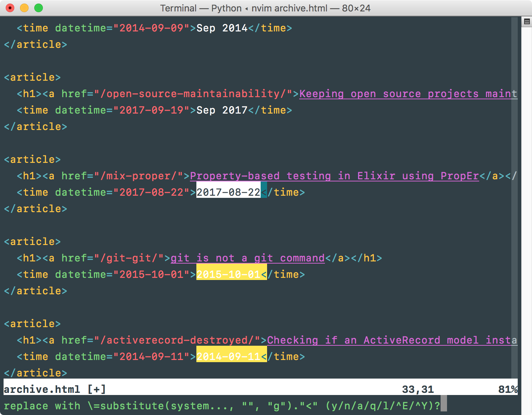The width and height of the screenshot is (532, 415).
Task: Click the datetime attribute value "2014-09-11"
Action: click(x=151, y=356)
